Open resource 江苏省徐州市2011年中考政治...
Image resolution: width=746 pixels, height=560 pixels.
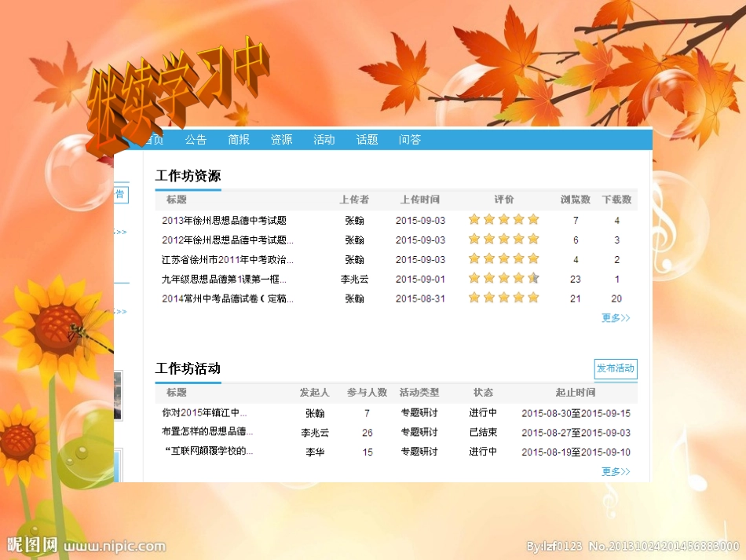pyautogui.click(x=228, y=260)
